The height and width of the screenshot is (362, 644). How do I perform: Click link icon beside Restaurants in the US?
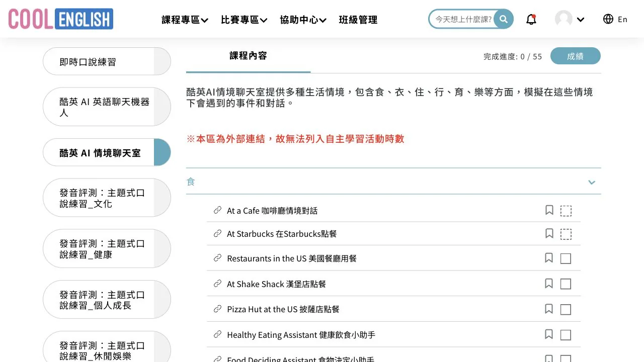[217, 258]
